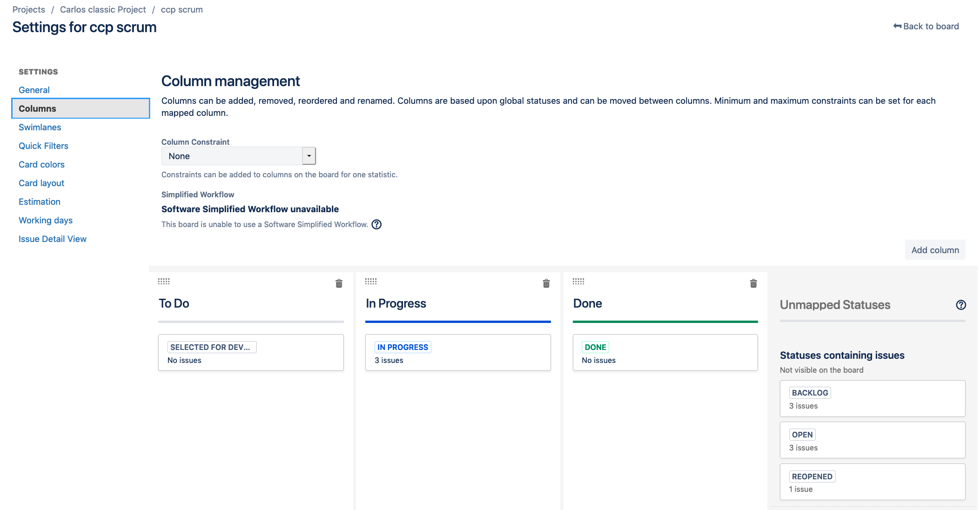Select the BACKLOG unmapped status card
Image resolution: width=980 pixels, height=510 pixels.
click(x=873, y=399)
